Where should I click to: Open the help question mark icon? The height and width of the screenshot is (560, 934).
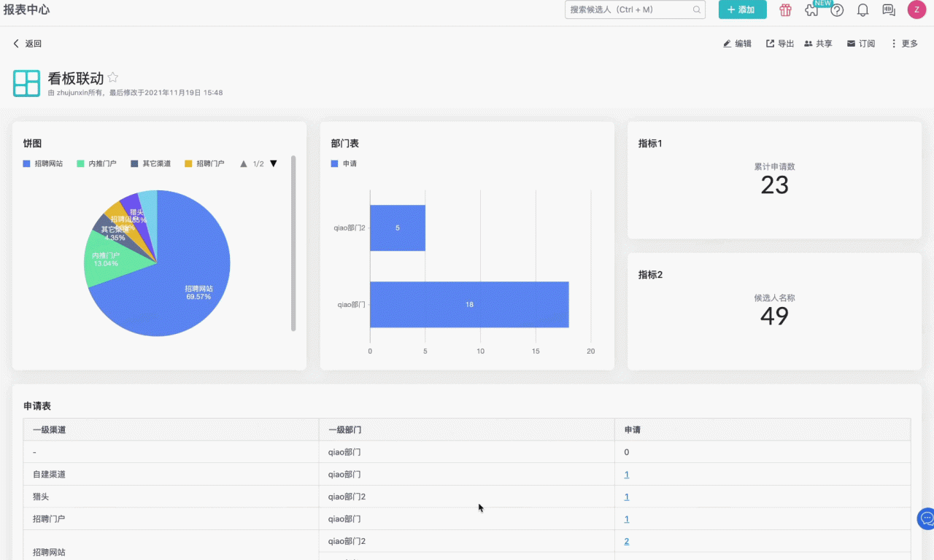click(837, 10)
